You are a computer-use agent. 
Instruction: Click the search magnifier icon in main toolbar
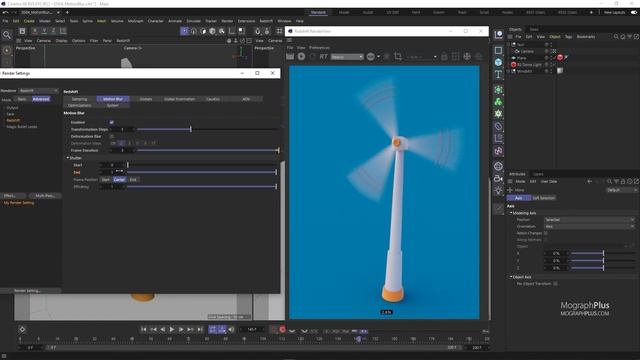click(x=7, y=35)
